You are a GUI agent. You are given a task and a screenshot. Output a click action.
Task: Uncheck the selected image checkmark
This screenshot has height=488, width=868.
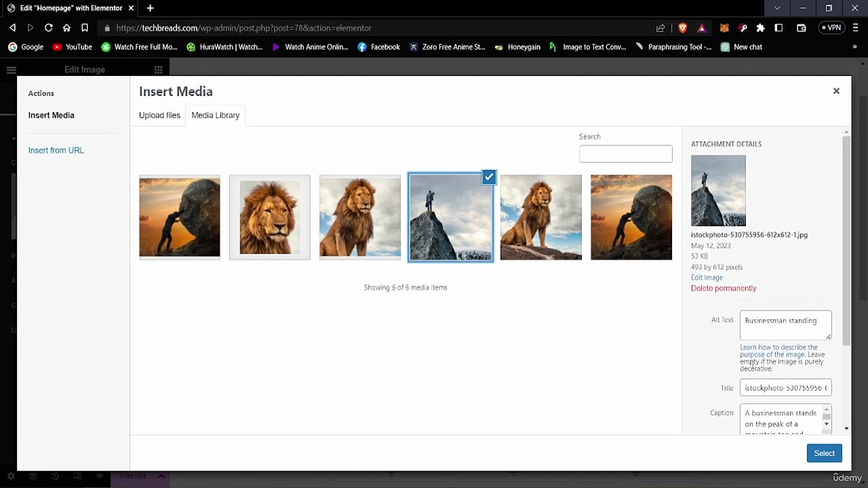[489, 178]
